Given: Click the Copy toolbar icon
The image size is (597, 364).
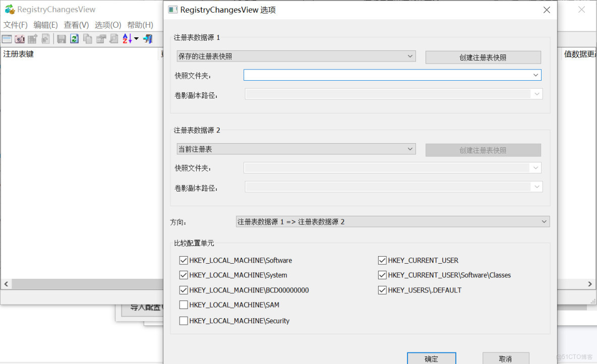Looking at the screenshot, I should 86,39.
